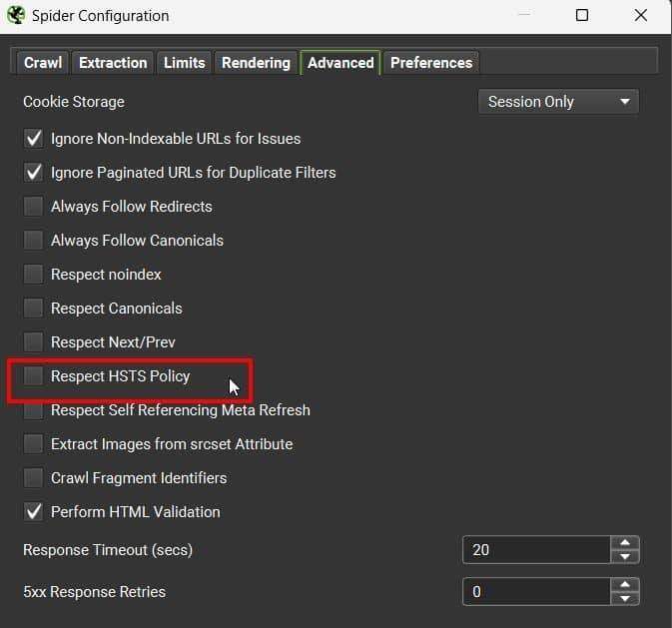Click the Screaming Frog spider app icon

[16, 15]
